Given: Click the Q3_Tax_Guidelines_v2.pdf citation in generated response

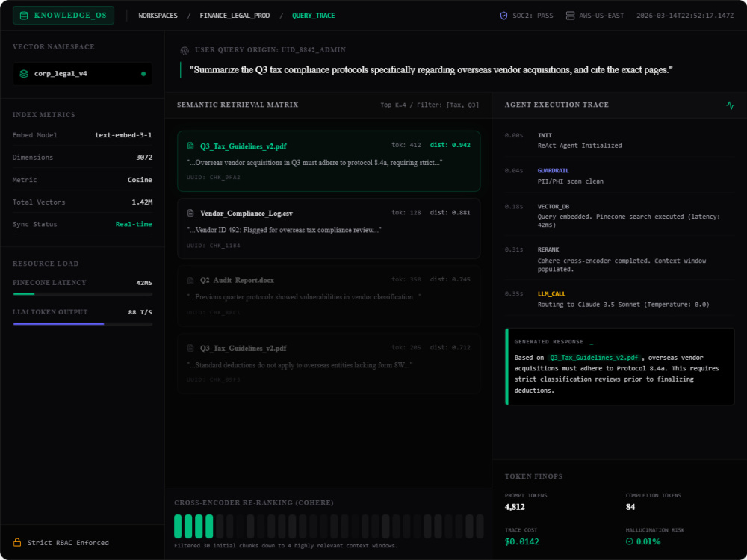Looking at the screenshot, I should (594, 358).
